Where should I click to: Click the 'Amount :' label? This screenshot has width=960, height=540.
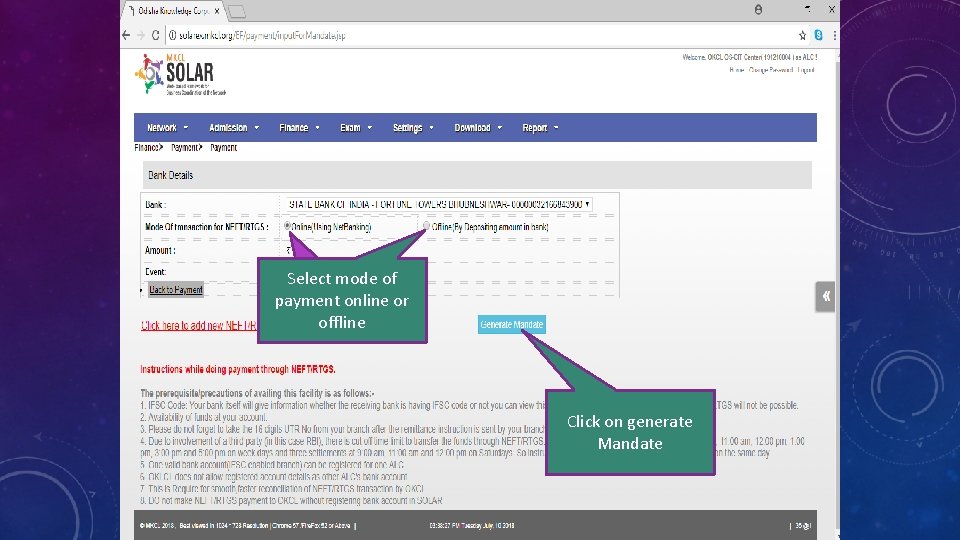tap(160, 250)
